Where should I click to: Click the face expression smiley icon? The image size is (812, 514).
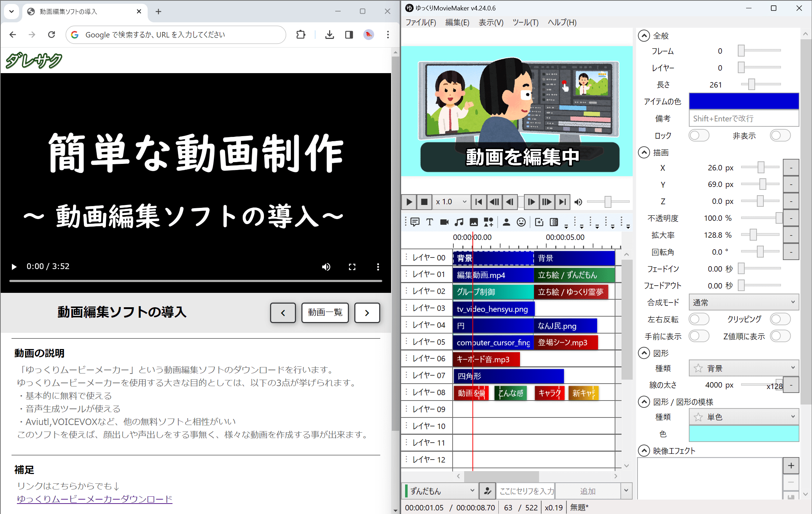click(521, 222)
